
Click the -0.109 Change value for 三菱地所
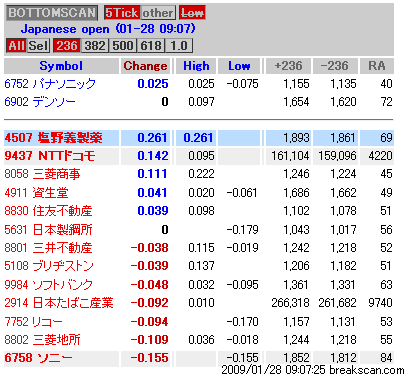[149, 340]
